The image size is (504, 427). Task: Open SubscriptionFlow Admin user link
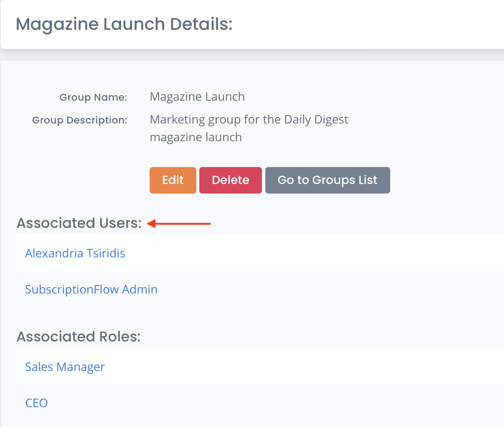(x=91, y=289)
